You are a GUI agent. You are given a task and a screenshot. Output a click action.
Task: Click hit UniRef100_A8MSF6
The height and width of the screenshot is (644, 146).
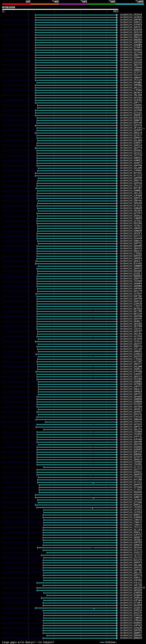tap(131, 562)
